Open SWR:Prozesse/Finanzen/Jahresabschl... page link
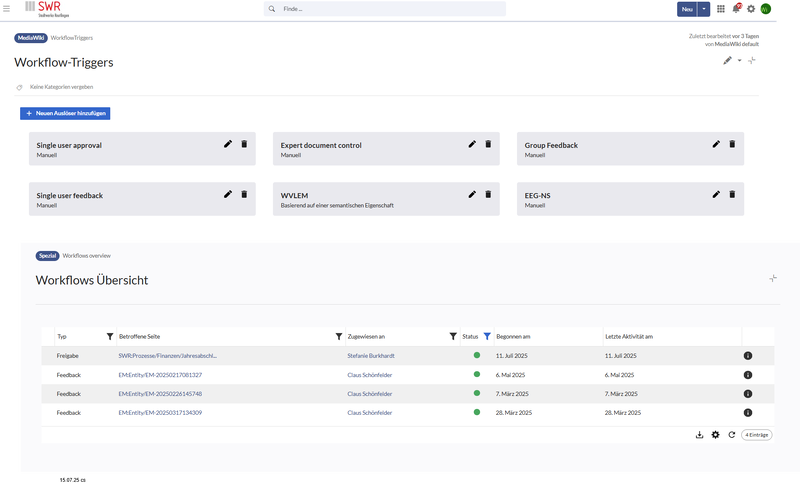The image size is (800, 486). coord(167,356)
